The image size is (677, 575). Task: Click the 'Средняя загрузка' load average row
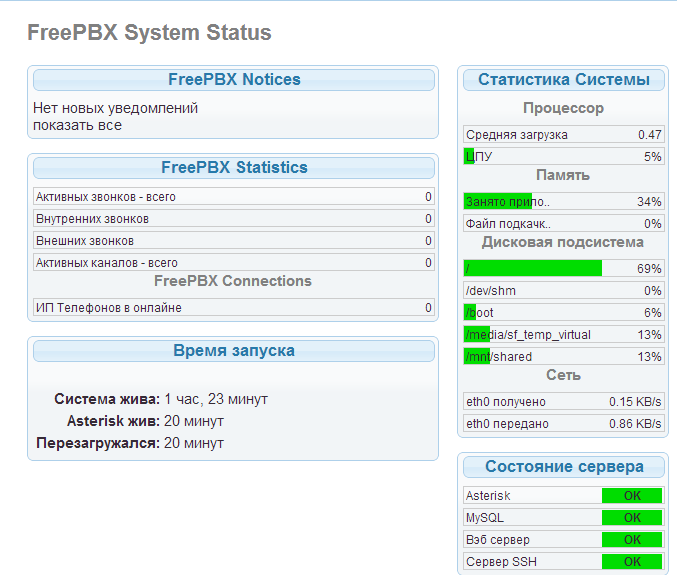564,135
